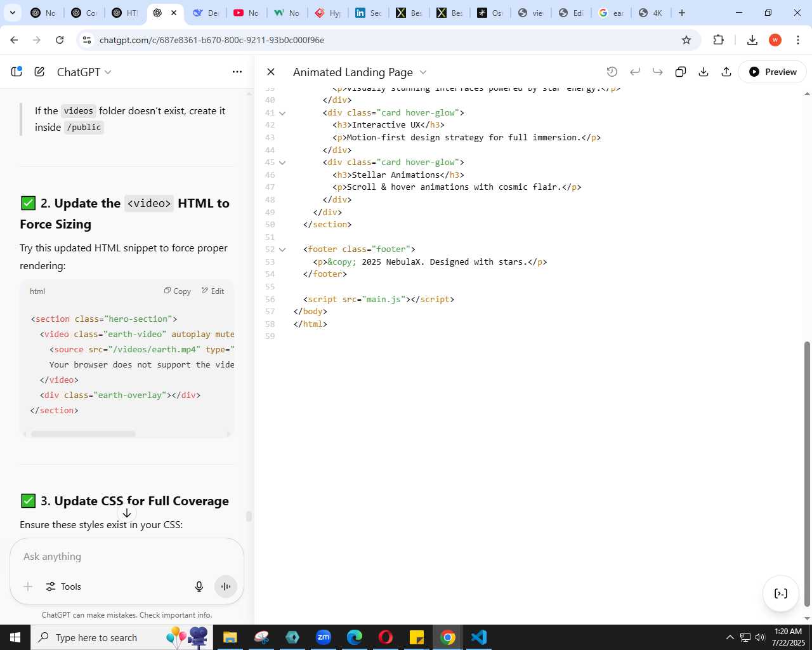Click the "main.js" script source text
This screenshot has height=650, width=812.
pos(384,300)
